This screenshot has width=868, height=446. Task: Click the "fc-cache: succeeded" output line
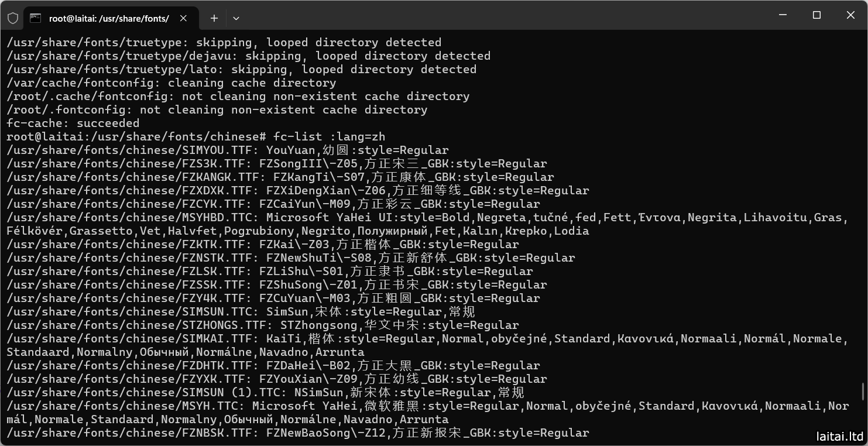[73, 123]
